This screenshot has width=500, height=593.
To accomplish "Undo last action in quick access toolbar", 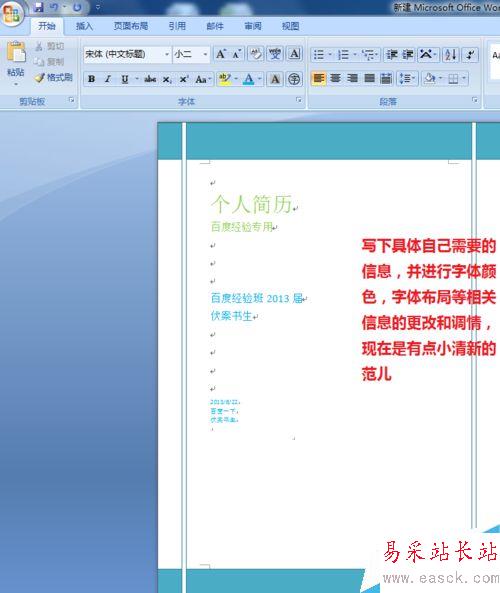I will point(54,7).
